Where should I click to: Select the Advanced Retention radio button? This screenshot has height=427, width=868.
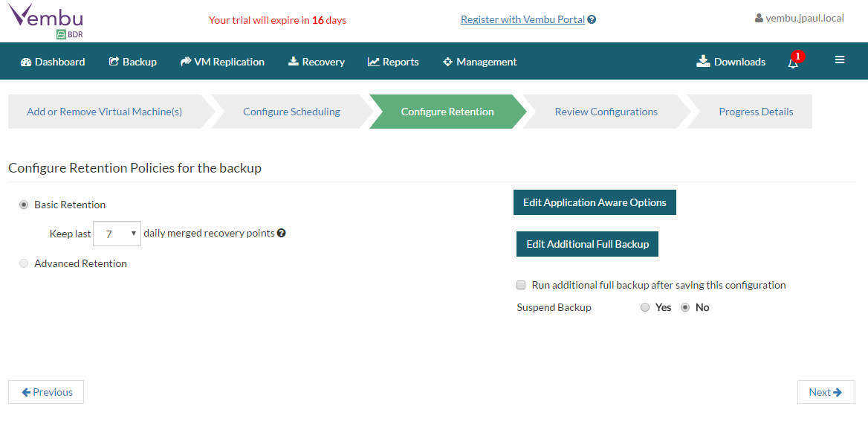point(25,263)
